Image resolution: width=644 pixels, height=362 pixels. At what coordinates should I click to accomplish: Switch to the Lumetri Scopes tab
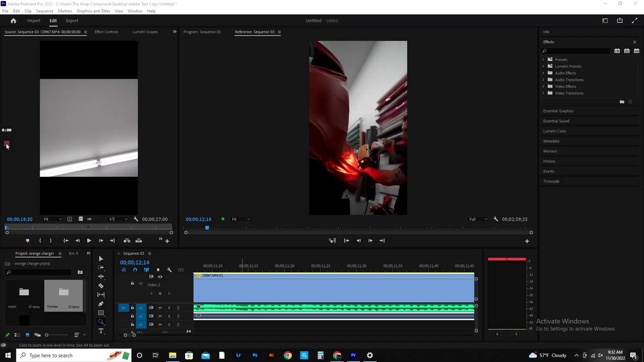[x=145, y=32]
